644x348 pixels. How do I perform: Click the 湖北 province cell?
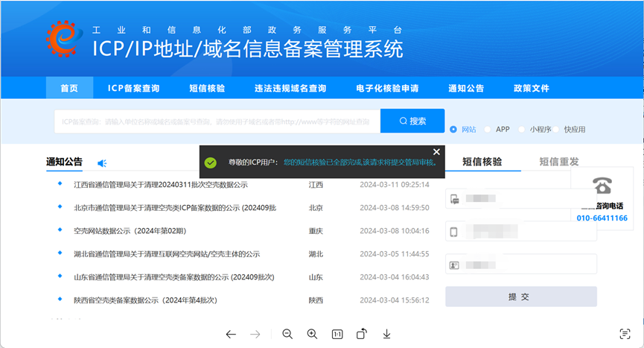pyautogui.click(x=316, y=254)
